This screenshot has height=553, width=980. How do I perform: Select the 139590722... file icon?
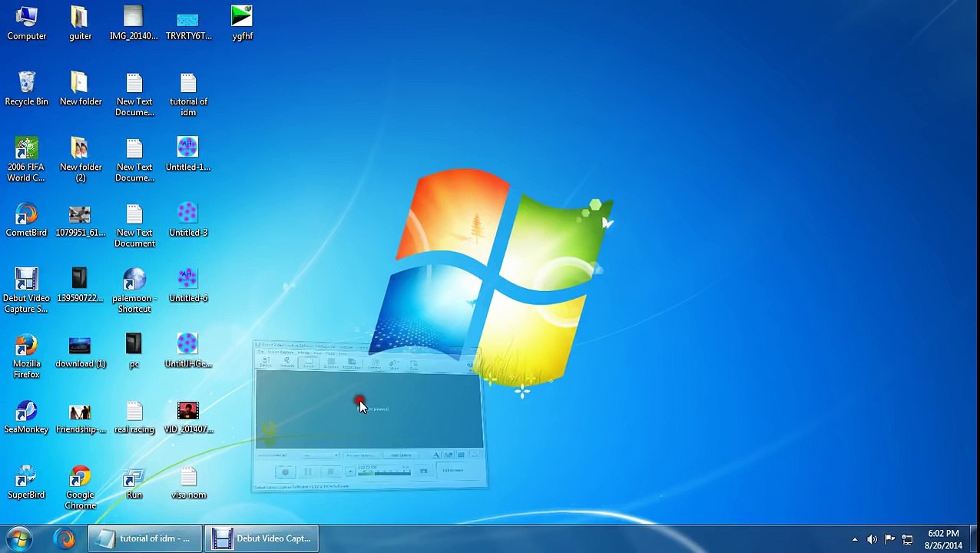coord(80,285)
